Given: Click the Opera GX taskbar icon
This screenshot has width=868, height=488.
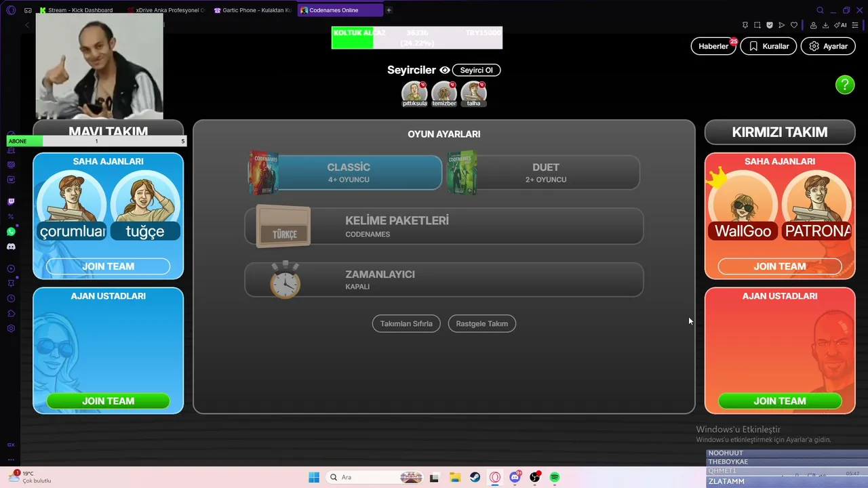Looking at the screenshot, I should click(496, 477).
